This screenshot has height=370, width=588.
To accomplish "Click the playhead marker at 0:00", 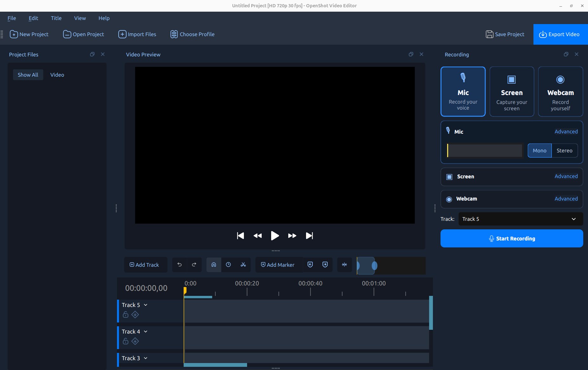I will click(185, 290).
